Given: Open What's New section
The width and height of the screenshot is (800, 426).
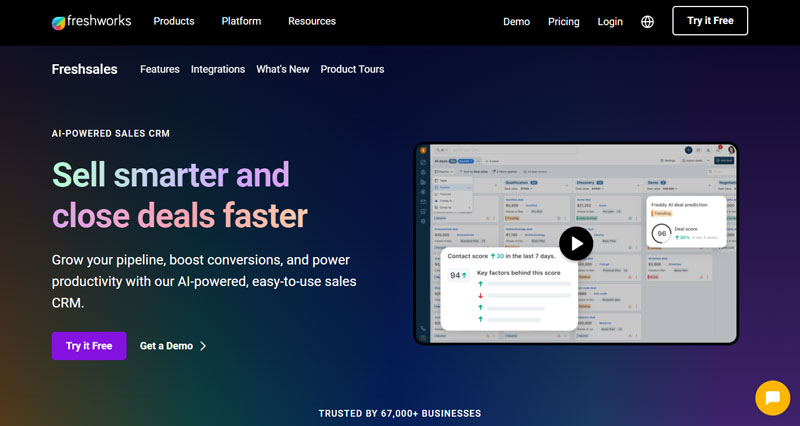Looking at the screenshot, I should (283, 69).
